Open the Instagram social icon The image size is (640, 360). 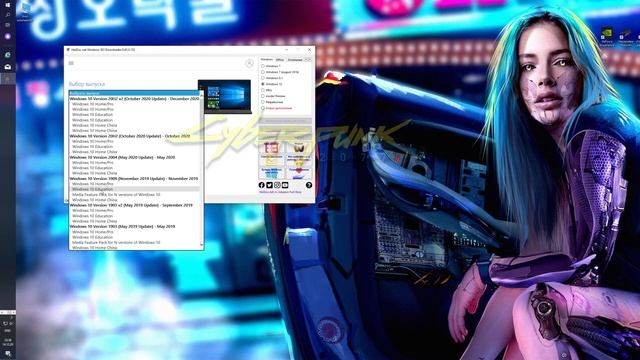277,185
